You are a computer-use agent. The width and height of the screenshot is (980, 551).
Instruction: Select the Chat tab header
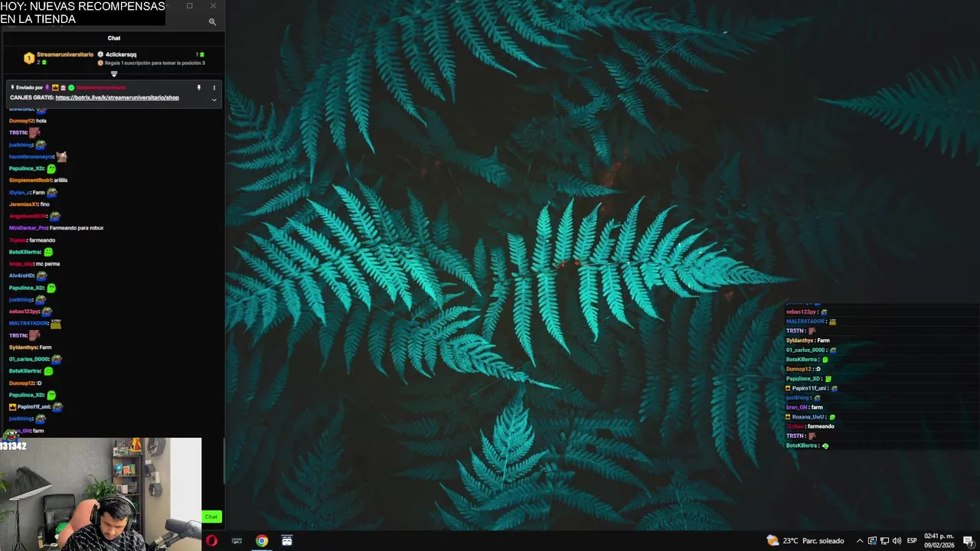tap(113, 37)
